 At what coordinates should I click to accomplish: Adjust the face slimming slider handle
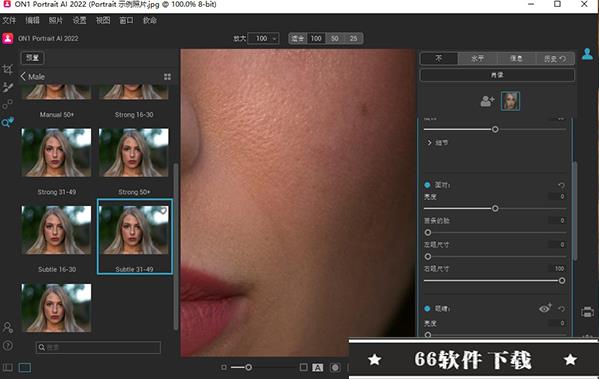tap(428, 232)
